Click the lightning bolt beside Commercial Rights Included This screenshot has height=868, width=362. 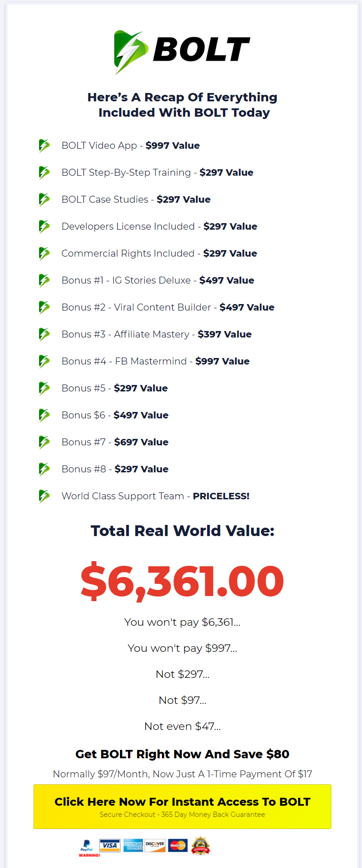pyautogui.click(x=44, y=253)
